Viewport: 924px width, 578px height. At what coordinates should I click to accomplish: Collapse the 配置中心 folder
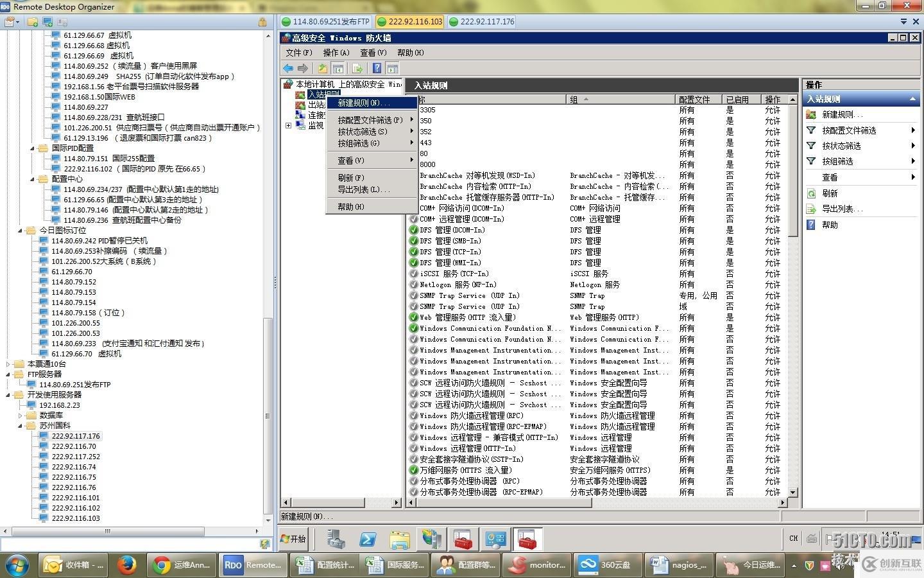pyautogui.click(x=33, y=179)
